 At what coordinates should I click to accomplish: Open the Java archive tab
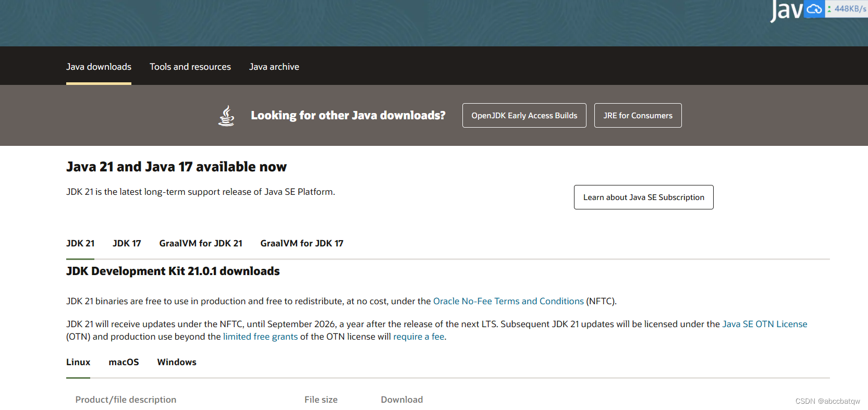274,67
